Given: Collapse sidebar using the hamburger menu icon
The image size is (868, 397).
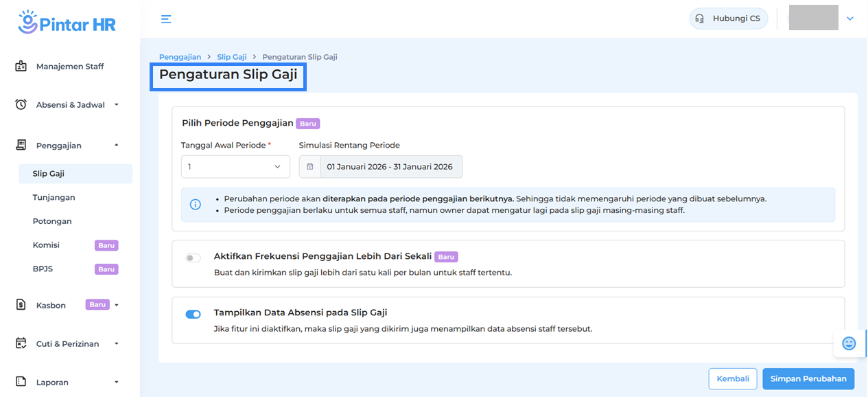Looking at the screenshot, I should [x=166, y=19].
